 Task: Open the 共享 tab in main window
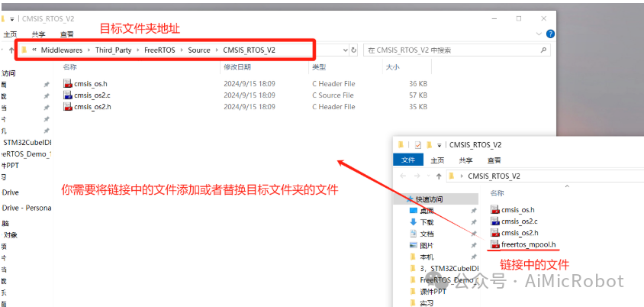[x=38, y=34]
